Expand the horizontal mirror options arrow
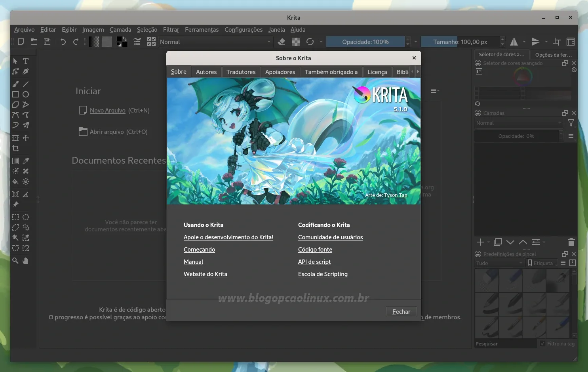The image size is (588, 372). 524,42
